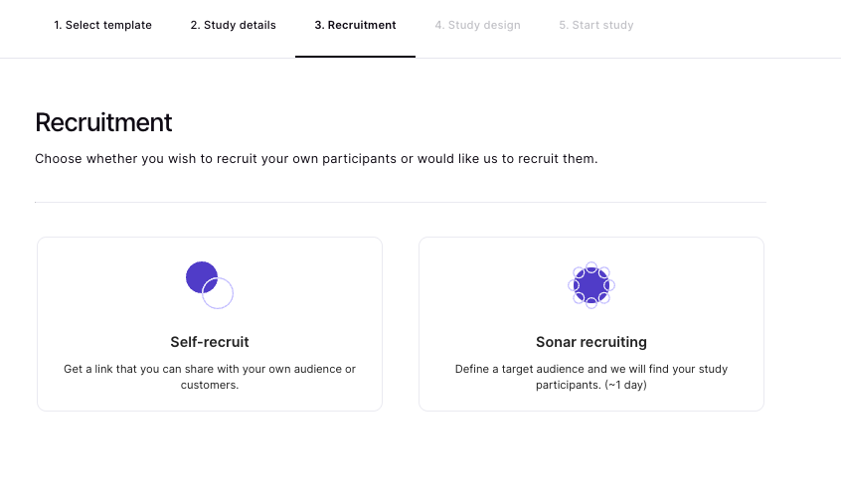841x504 pixels.
Task: Click the 'Choose whether you wish' subtitle
Action: click(316, 158)
